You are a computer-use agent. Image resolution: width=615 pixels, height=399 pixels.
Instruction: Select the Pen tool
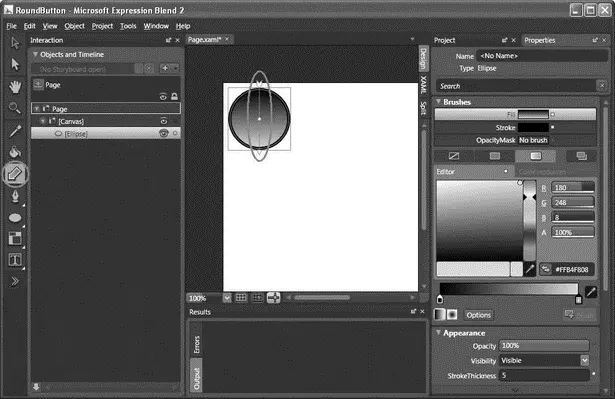(15, 196)
